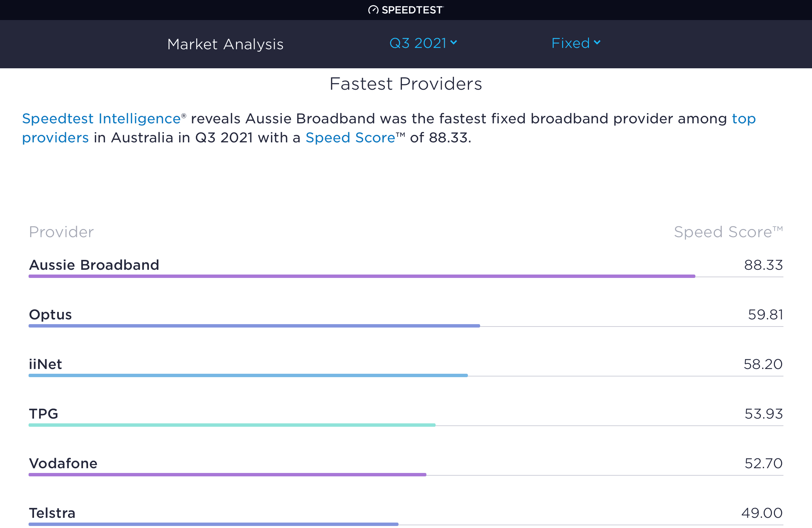Viewport: 812px width, 528px height.
Task: Open the Speedtest Intelligence link
Action: (x=101, y=119)
